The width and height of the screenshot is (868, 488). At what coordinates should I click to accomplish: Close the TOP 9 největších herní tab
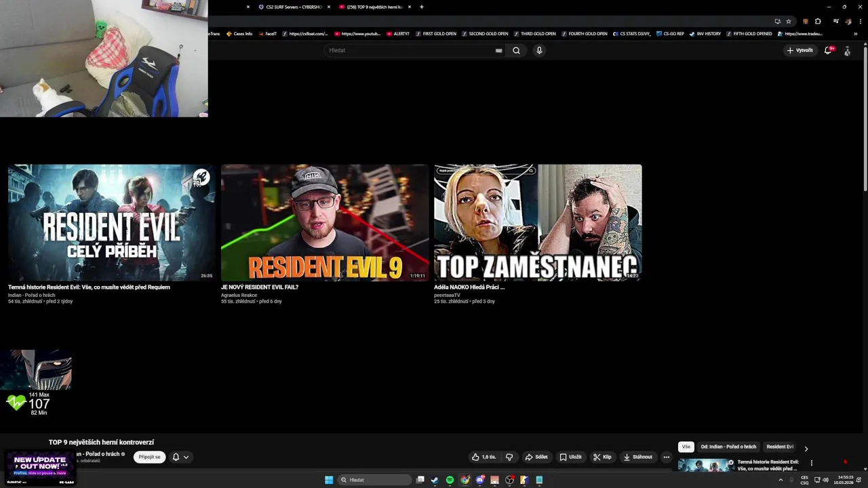point(410,7)
